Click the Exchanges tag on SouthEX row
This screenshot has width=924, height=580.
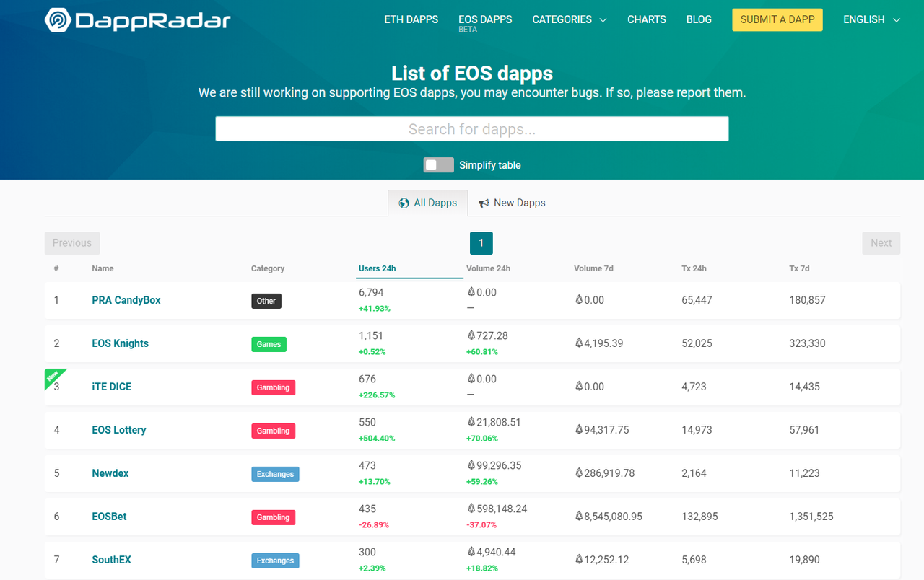(275, 561)
